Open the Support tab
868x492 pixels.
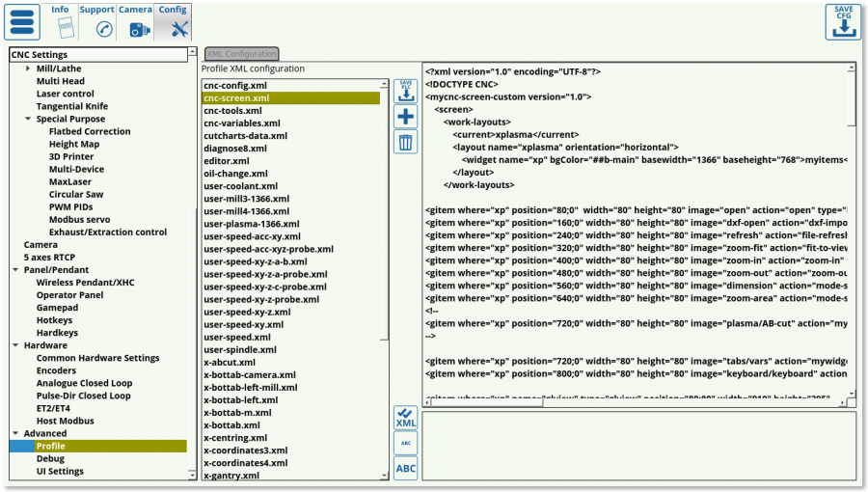point(96,21)
